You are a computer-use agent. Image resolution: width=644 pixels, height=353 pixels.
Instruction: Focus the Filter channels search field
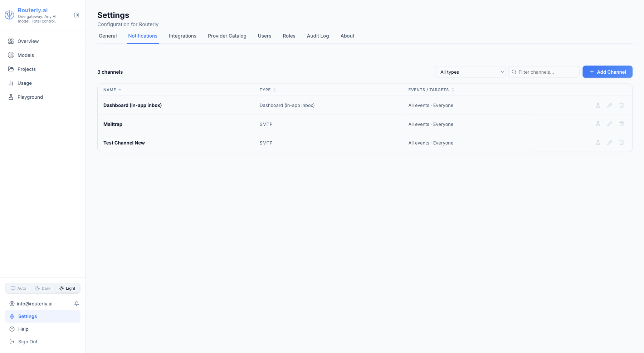point(544,72)
